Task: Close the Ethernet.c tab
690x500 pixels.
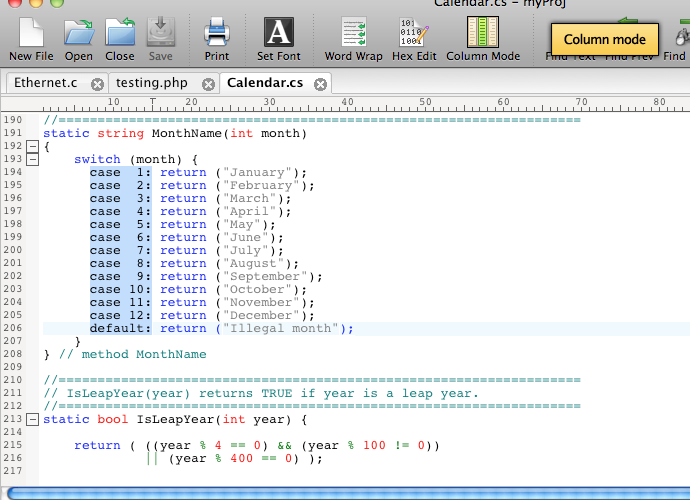Action: coord(97,84)
